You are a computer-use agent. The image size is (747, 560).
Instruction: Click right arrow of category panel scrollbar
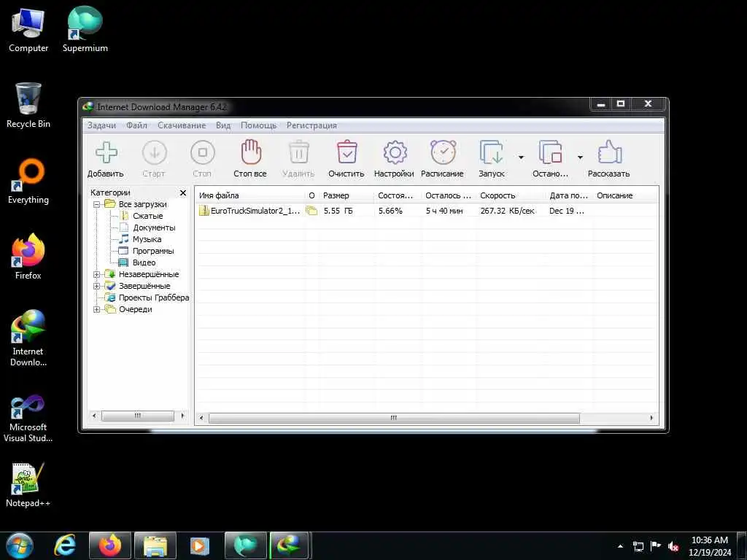pos(182,416)
